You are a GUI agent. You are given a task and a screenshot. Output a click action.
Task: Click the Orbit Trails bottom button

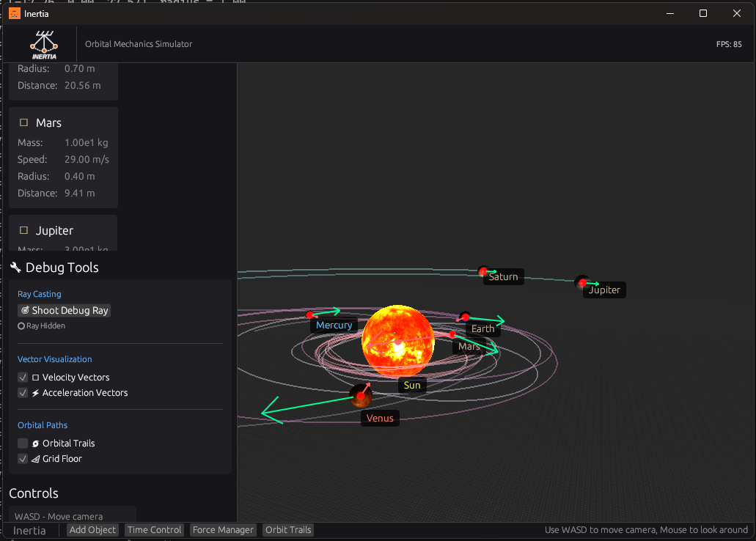288,530
